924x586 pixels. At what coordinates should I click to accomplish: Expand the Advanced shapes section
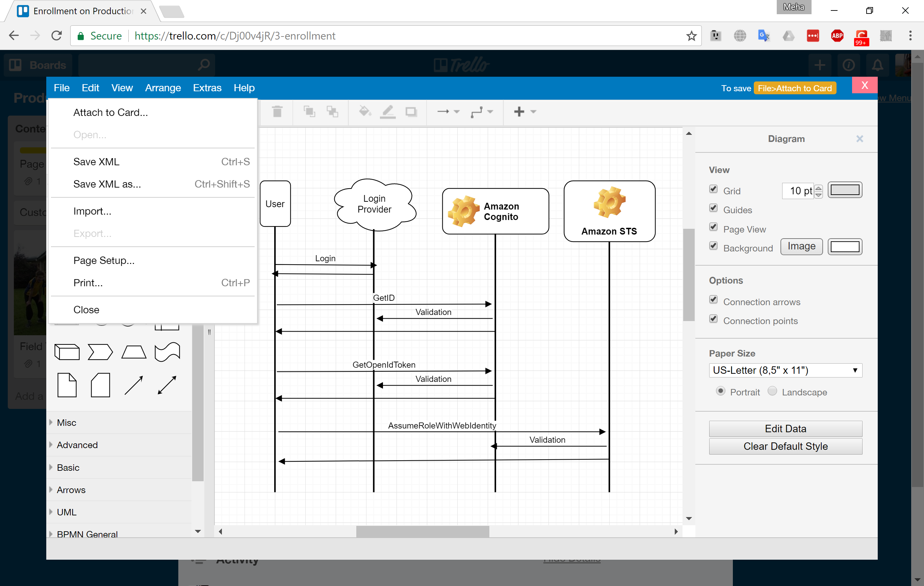click(77, 445)
